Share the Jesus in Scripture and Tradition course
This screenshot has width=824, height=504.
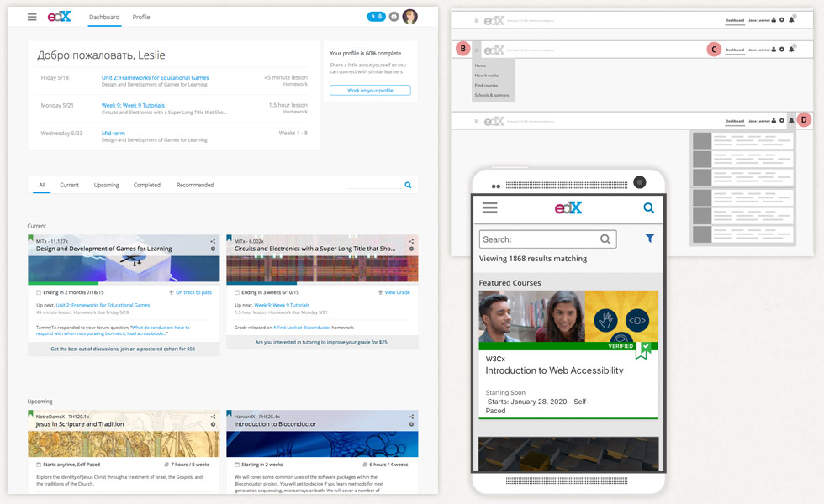pyautogui.click(x=213, y=417)
